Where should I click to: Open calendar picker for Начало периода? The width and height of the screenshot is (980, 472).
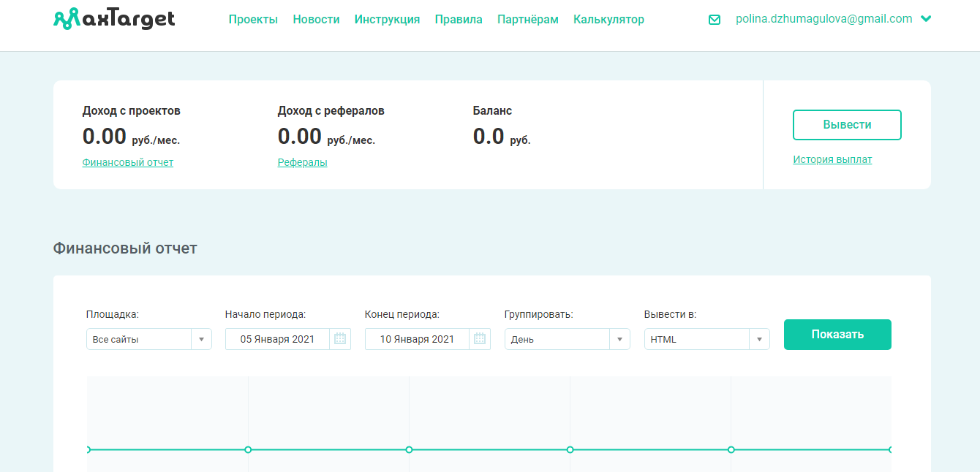340,339
